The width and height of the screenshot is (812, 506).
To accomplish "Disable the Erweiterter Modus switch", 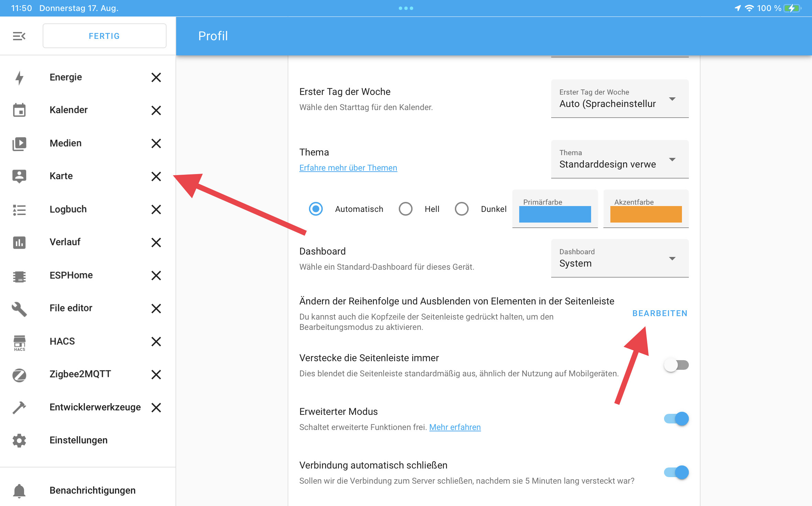I will click(x=676, y=419).
